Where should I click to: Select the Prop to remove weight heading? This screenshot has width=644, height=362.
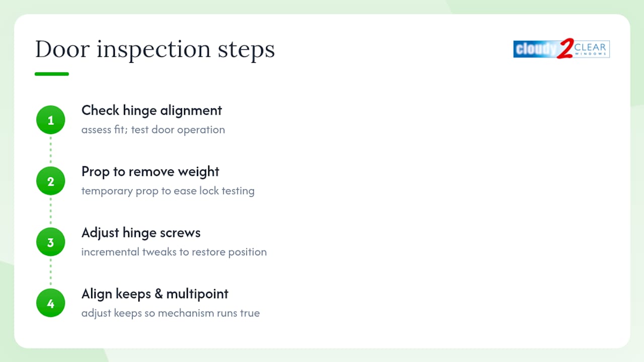(150, 172)
